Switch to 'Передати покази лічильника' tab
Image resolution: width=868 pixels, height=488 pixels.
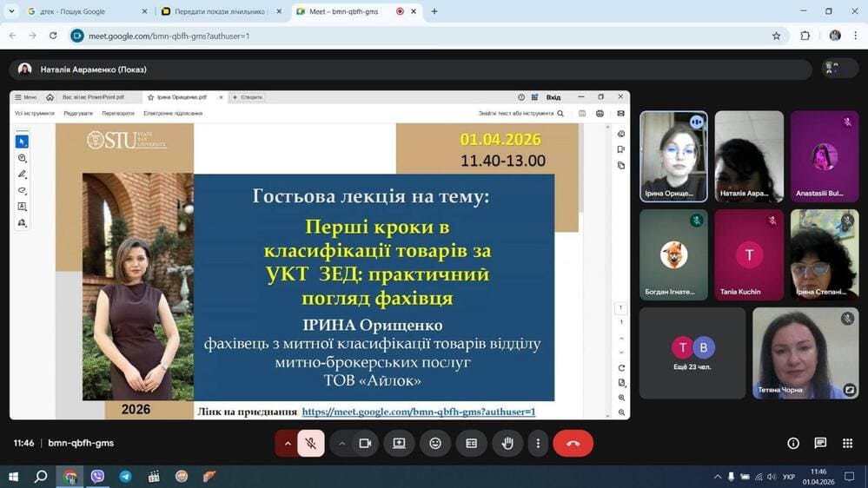[217, 11]
